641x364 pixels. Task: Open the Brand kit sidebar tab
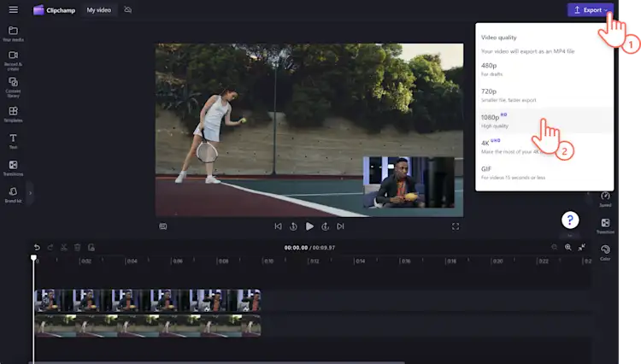coord(13,195)
